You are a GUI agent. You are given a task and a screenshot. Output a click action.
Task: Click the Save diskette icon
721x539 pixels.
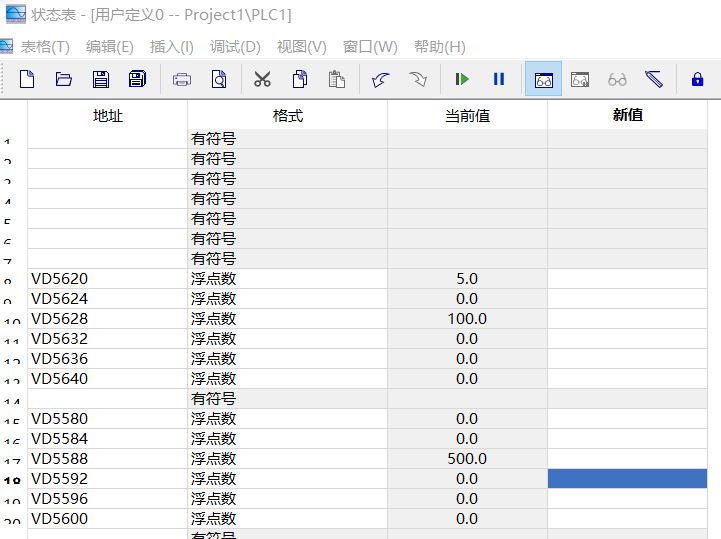pyautogui.click(x=101, y=80)
